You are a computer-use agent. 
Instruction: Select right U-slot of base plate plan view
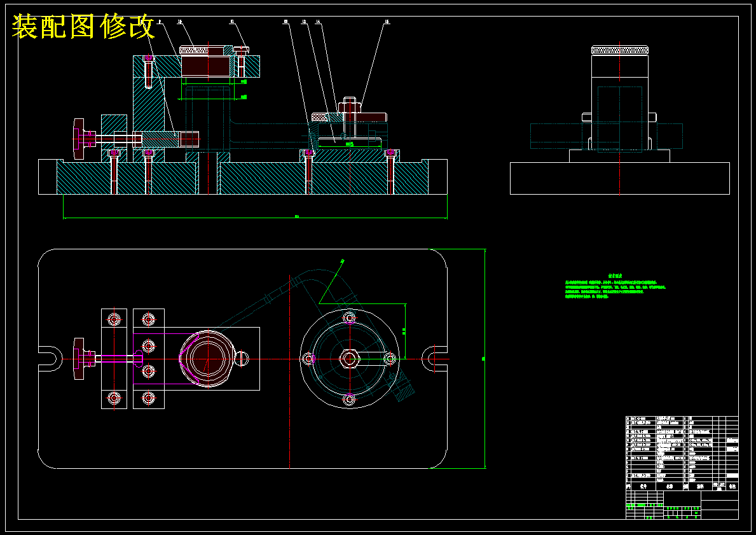[434, 359]
